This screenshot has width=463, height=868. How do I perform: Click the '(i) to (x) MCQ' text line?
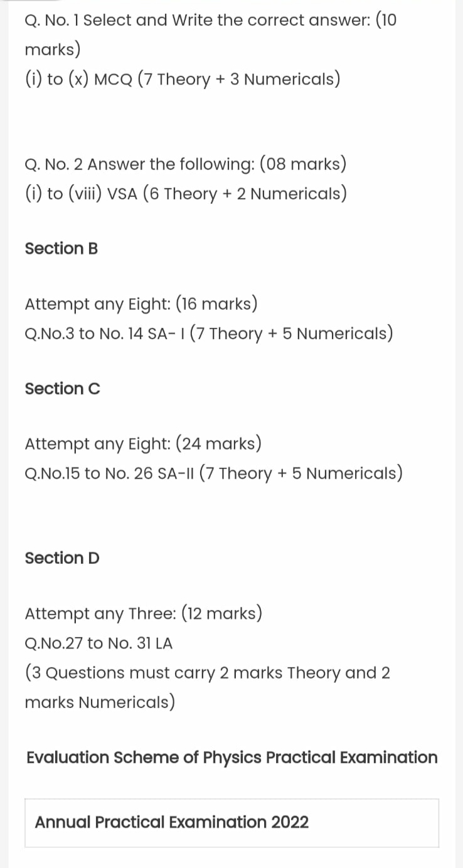[183, 80]
